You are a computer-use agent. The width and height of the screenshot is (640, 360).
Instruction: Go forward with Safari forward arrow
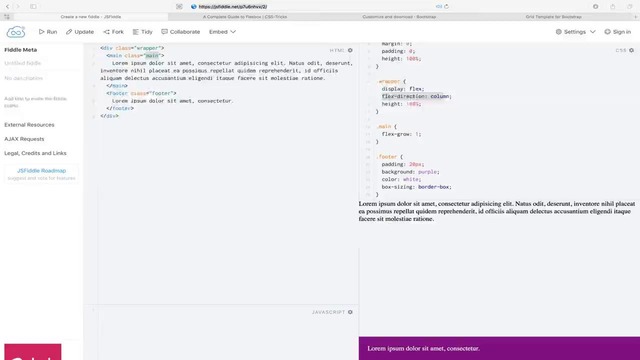18,7
